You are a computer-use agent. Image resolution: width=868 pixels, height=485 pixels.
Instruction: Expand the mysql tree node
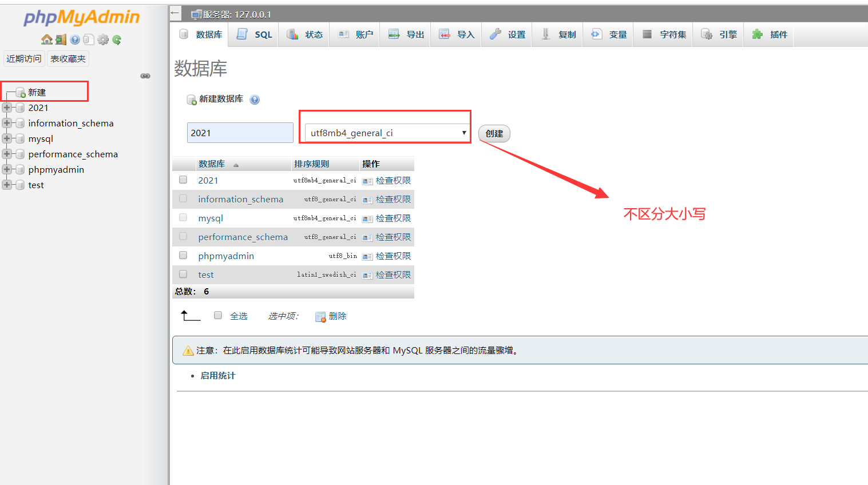6,138
